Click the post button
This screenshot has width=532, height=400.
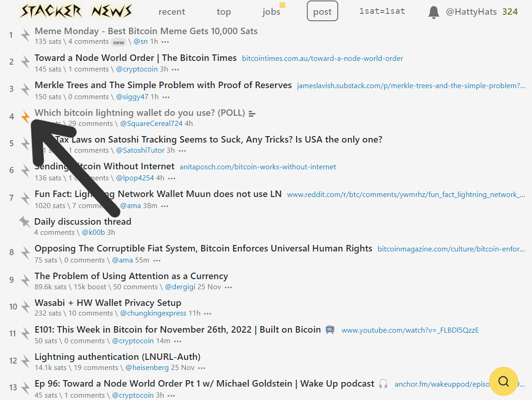click(323, 11)
